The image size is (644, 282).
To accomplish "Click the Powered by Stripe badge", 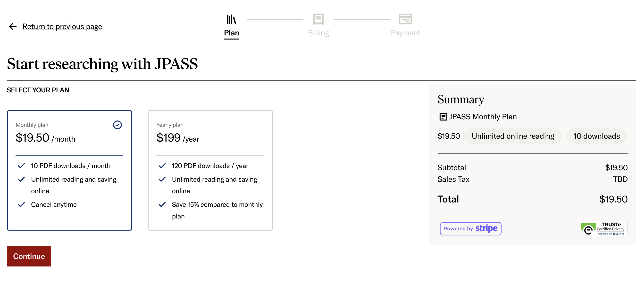I will 470,228.
